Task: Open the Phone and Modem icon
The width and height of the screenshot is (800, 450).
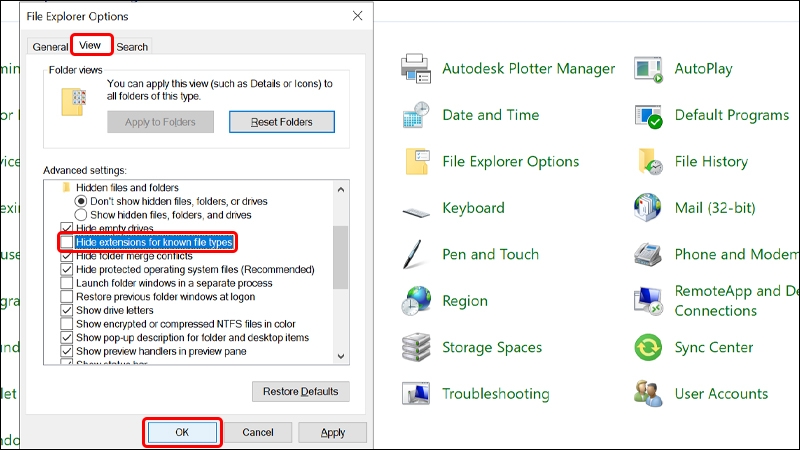Action: 648,255
